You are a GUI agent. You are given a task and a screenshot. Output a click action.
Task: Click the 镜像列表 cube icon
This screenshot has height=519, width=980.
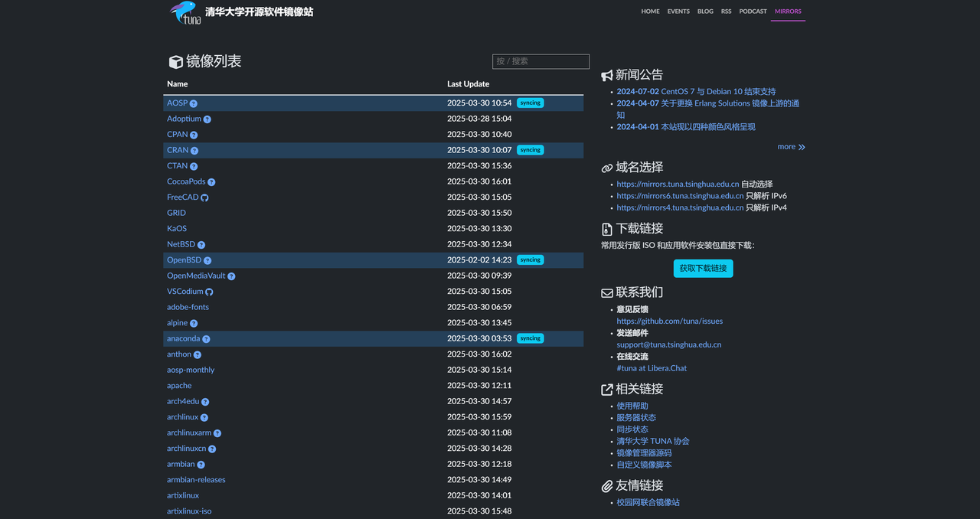tap(175, 62)
